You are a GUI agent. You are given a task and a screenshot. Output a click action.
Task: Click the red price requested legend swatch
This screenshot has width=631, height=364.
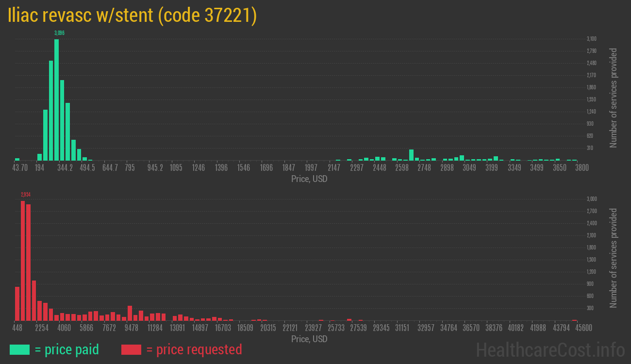point(131,349)
